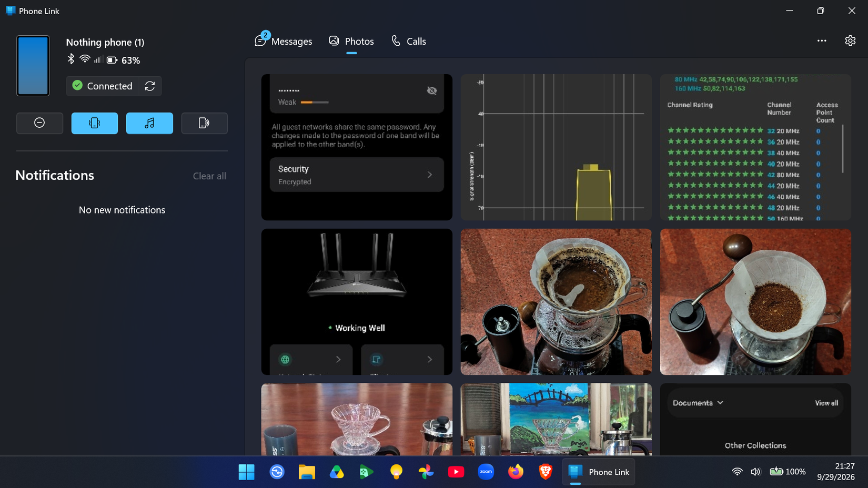
Task: Open Wi-Fi network tray icon
Action: pos(737,472)
